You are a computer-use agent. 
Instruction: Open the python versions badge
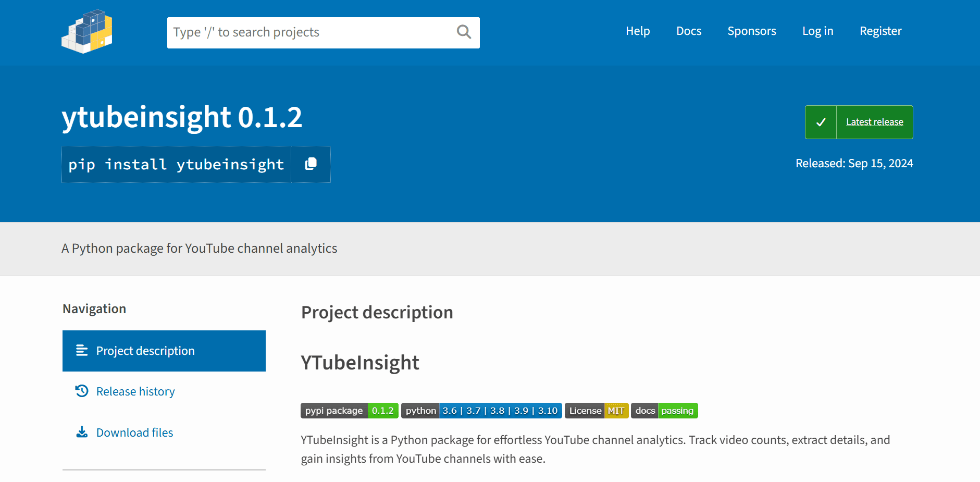click(x=481, y=411)
